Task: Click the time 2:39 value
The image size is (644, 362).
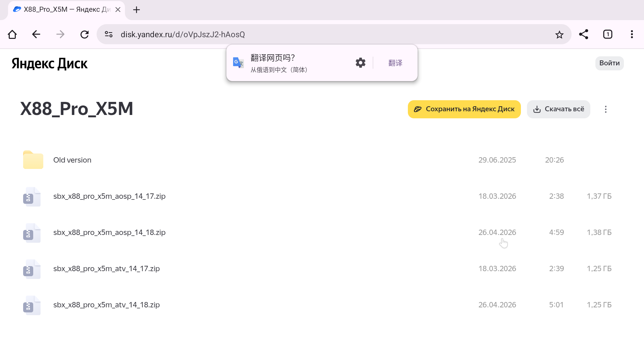Action: click(x=556, y=269)
